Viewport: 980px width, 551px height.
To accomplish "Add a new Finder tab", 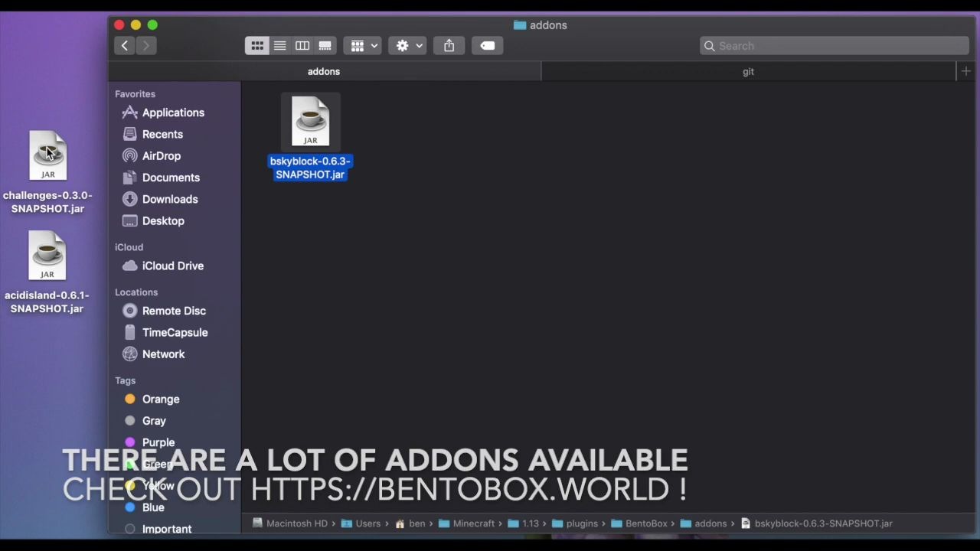I will coord(966,71).
